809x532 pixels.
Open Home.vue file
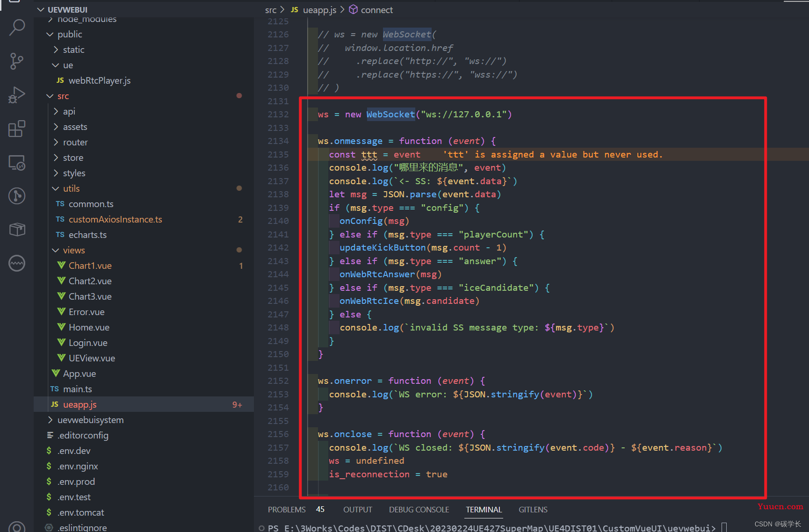point(89,327)
